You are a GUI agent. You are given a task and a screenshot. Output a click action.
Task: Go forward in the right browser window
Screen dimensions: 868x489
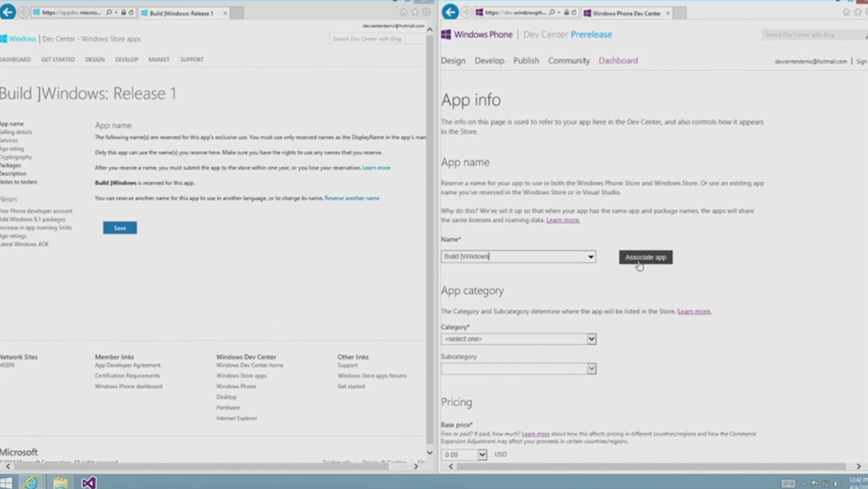pos(466,12)
